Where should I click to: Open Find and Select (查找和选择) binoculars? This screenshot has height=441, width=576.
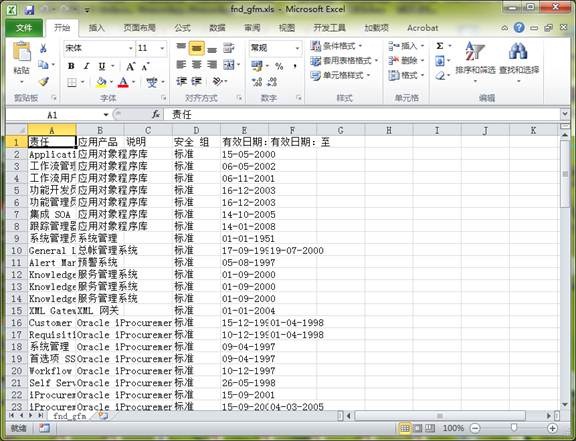[x=519, y=61]
